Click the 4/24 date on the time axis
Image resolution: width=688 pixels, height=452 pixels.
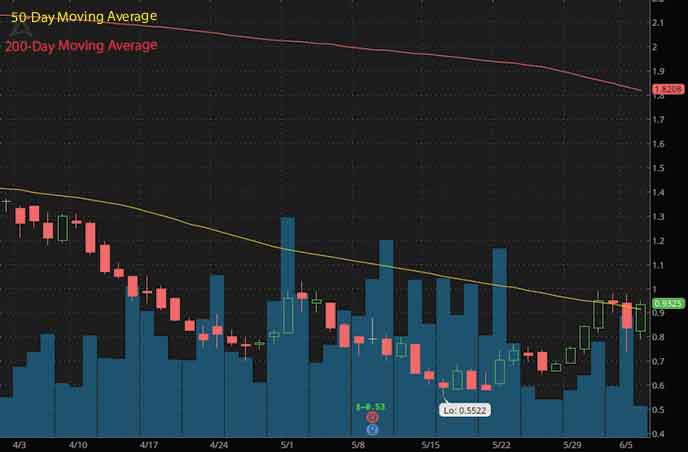[219, 445]
